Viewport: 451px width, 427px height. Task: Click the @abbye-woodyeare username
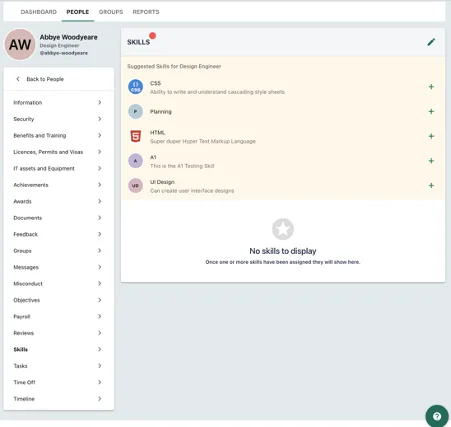click(x=64, y=53)
